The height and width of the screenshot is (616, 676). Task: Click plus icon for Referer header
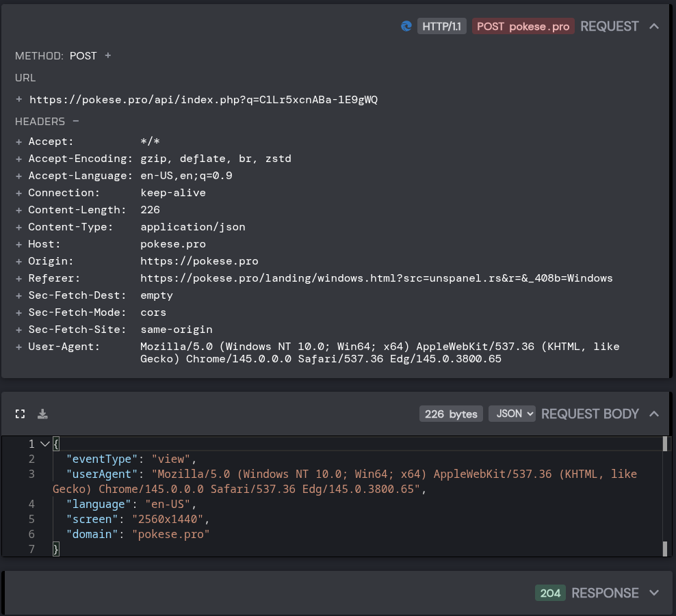pyautogui.click(x=18, y=279)
